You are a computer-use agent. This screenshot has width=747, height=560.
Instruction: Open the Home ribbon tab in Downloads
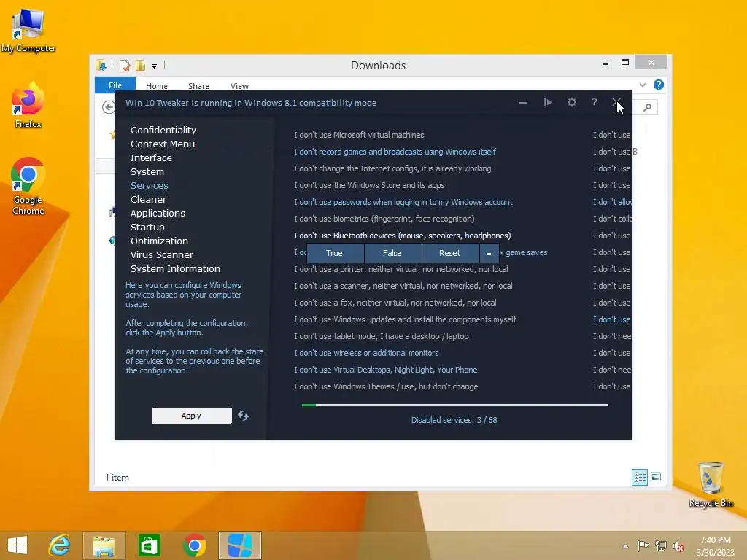pos(157,86)
